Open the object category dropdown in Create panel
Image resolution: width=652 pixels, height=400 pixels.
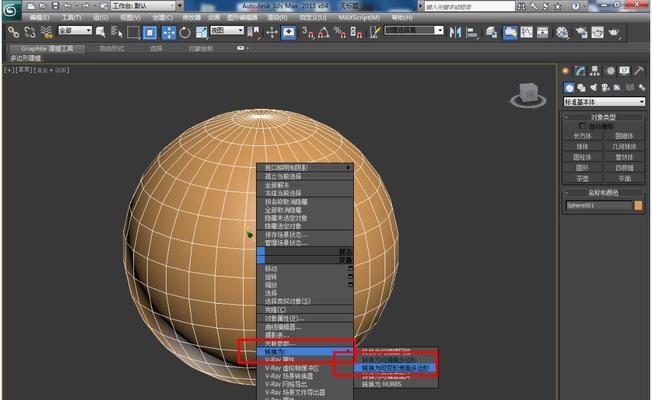pyautogui.click(x=604, y=102)
